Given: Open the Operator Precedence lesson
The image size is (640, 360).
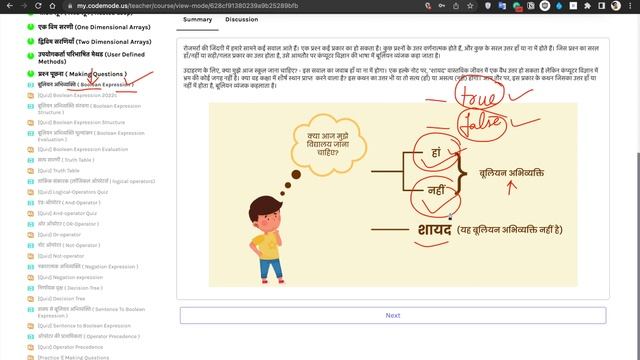Looking at the screenshot, I should (89, 336).
